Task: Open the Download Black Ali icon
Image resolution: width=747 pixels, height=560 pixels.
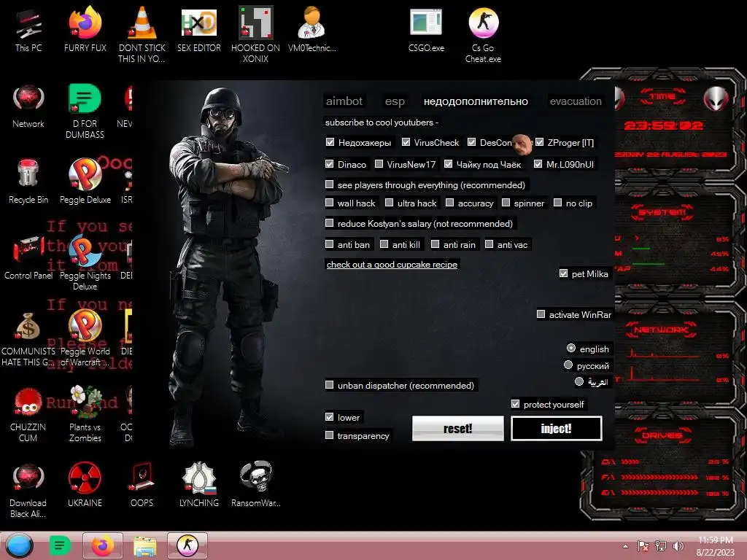Action: (x=28, y=489)
